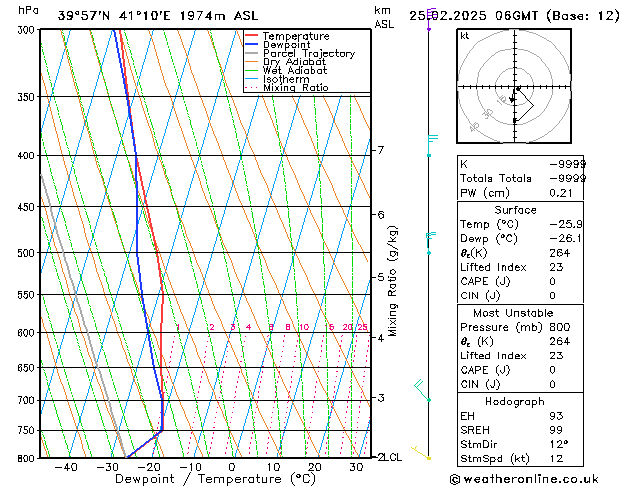Click the orange Dry Adiabat legend line
This screenshot has width=629, height=486.
(x=252, y=62)
